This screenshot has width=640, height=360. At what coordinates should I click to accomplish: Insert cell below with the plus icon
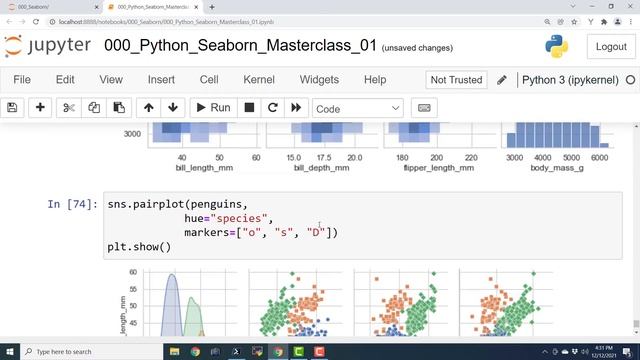(x=40, y=108)
